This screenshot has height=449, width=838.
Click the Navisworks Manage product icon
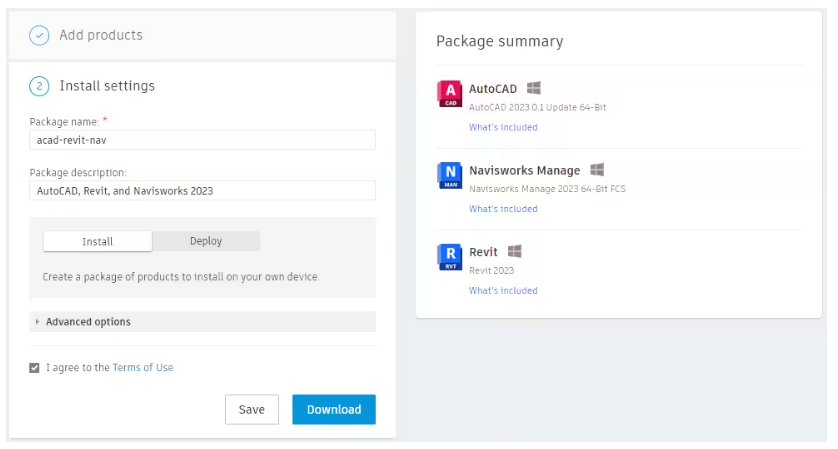tap(450, 175)
